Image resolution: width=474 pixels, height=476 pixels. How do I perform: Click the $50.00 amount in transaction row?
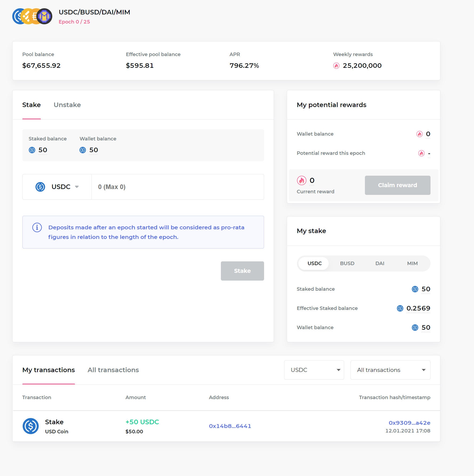pyautogui.click(x=134, y=432)
